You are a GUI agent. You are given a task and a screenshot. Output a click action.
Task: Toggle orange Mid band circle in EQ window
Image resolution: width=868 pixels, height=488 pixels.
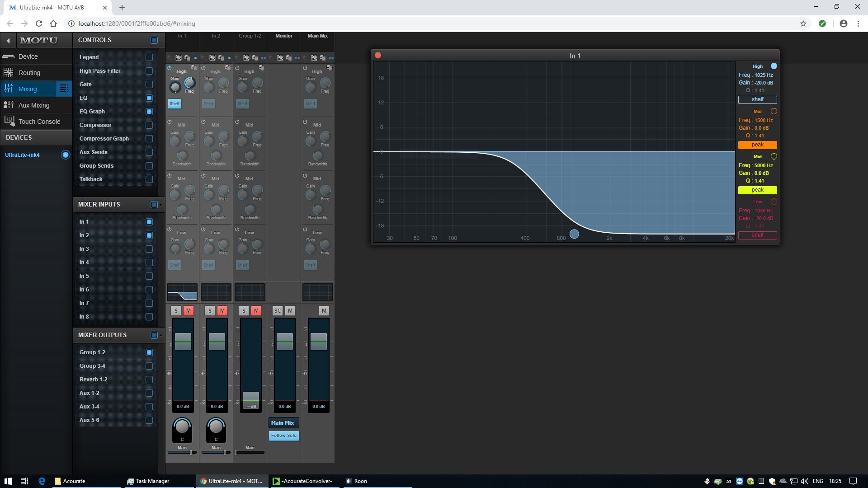774,112
